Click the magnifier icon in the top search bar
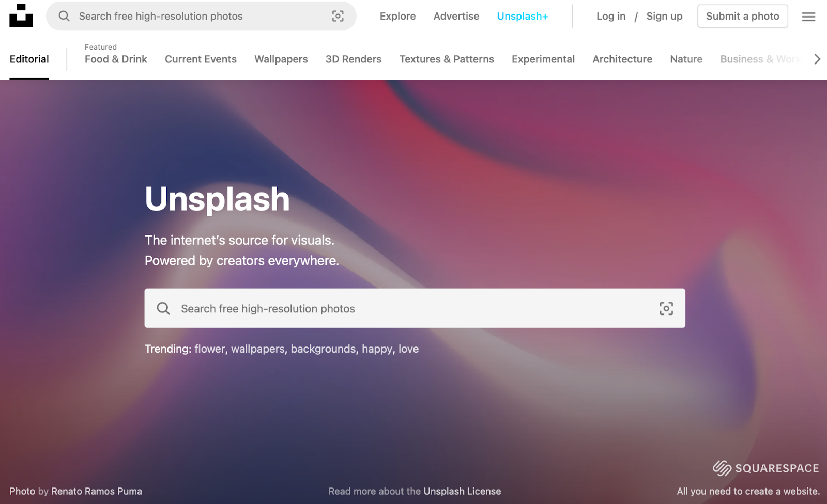Screen dimensions: 827x504 coord(64,16)
